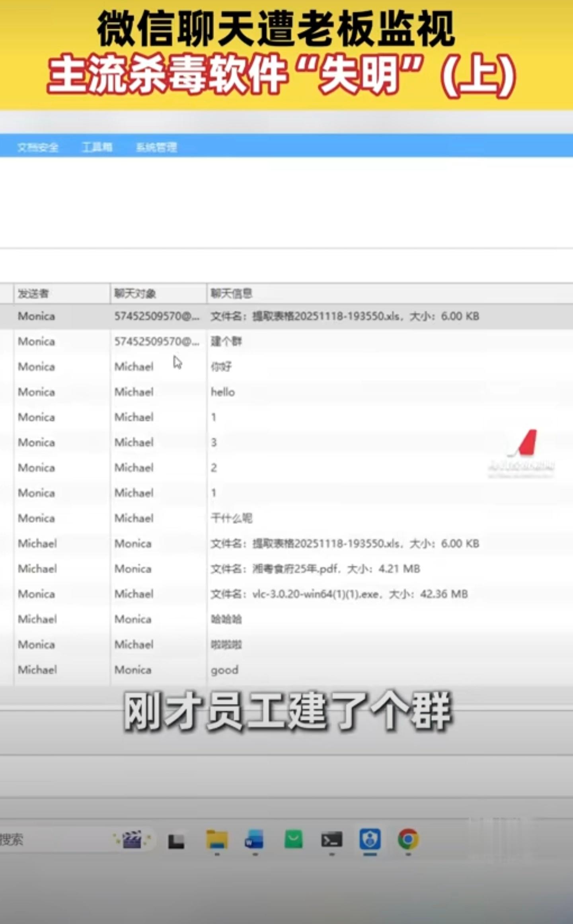573x924 pixels.
Task: Select the 你好 chat message
Action: click(221, 367)
